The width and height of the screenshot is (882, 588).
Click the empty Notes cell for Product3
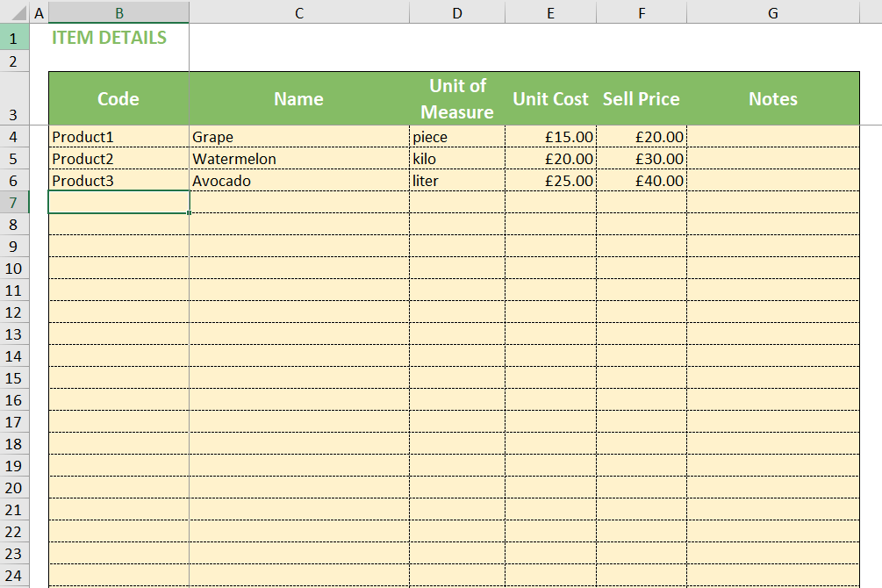[x=773, y=181]
